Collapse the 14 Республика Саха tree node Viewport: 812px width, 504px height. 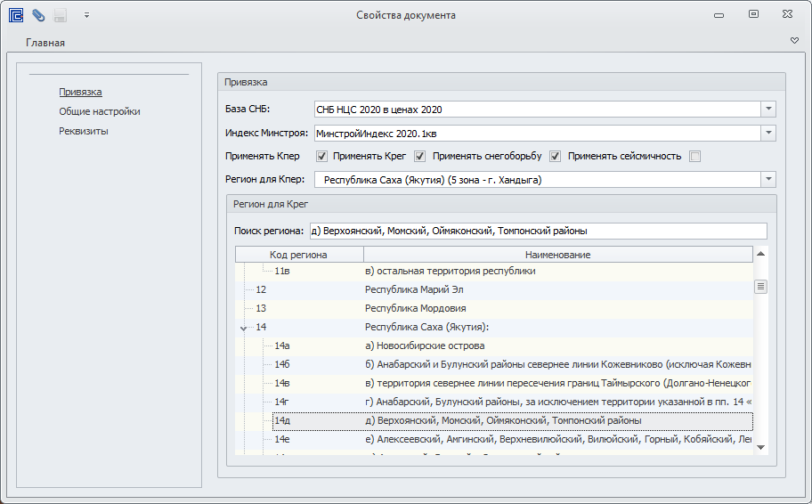pyautogui.click(x=243, y=328)
